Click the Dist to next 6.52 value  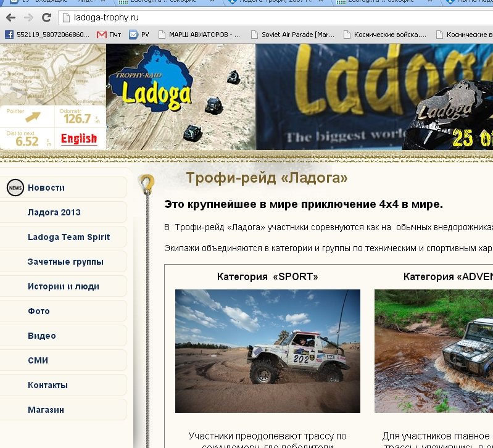[27, 141]
